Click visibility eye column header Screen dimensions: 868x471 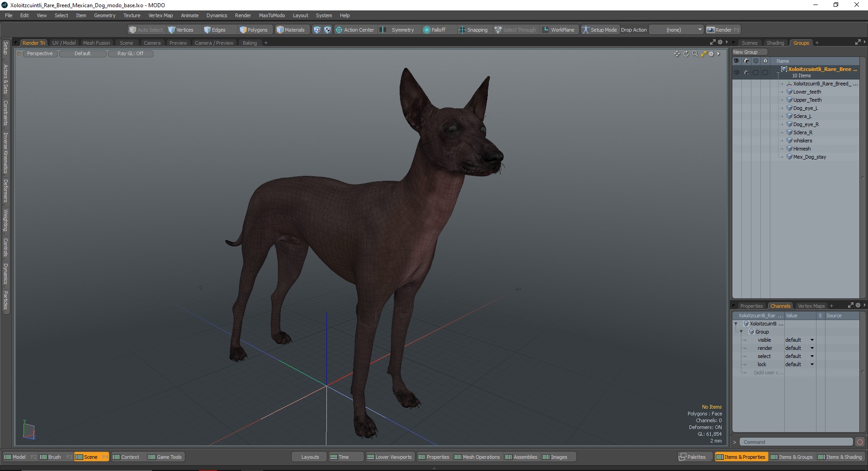pos(736,61)
